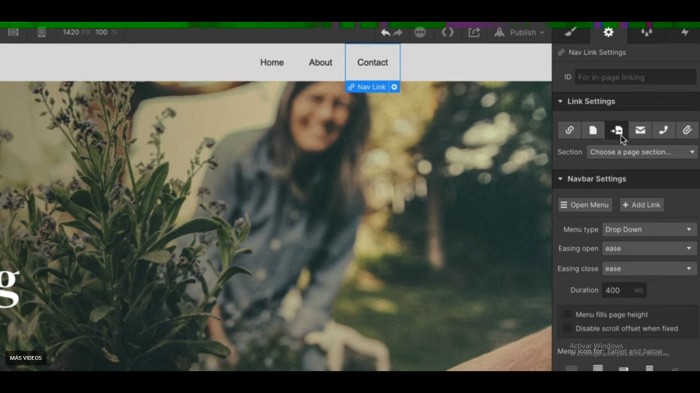
Task: Click the Duration 400 ms field
Action: coord(624,290)
